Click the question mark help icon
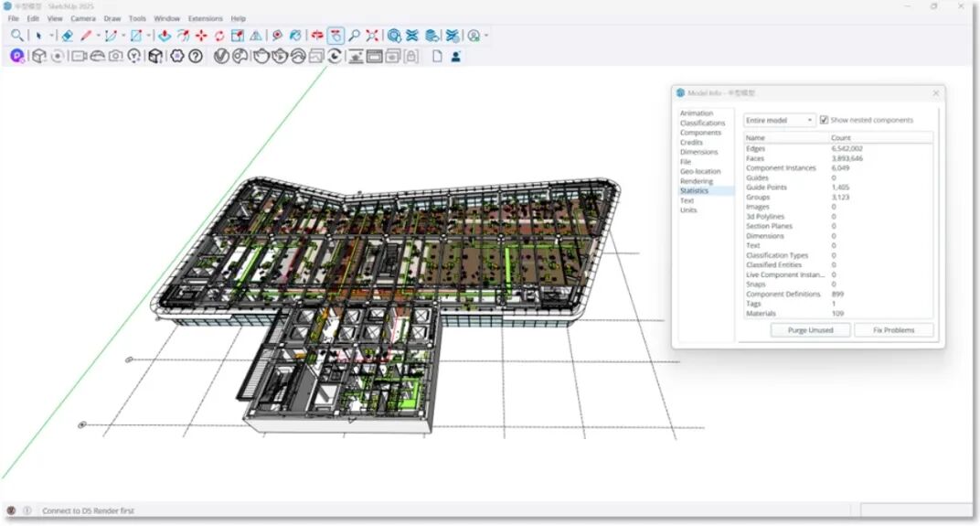This screenshot has width=980, height=526. [x=196, y=56]
